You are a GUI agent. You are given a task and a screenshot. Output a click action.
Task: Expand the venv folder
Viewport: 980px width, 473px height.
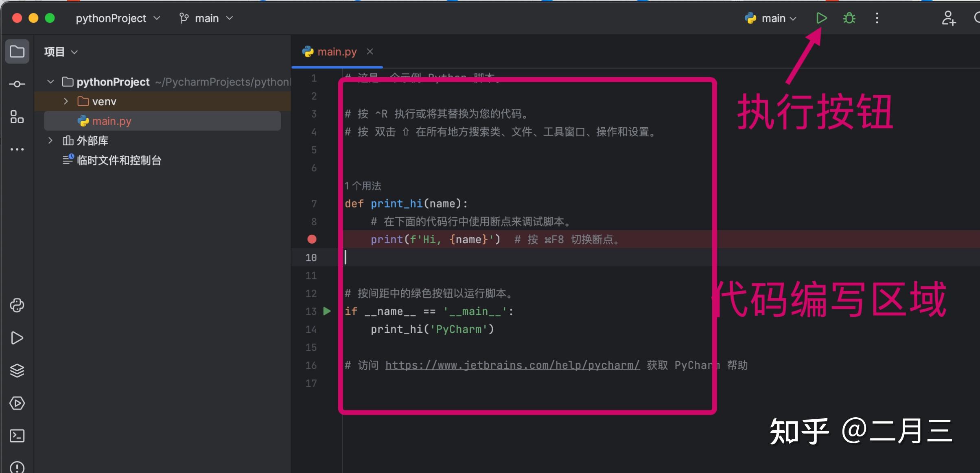point(66,101)
